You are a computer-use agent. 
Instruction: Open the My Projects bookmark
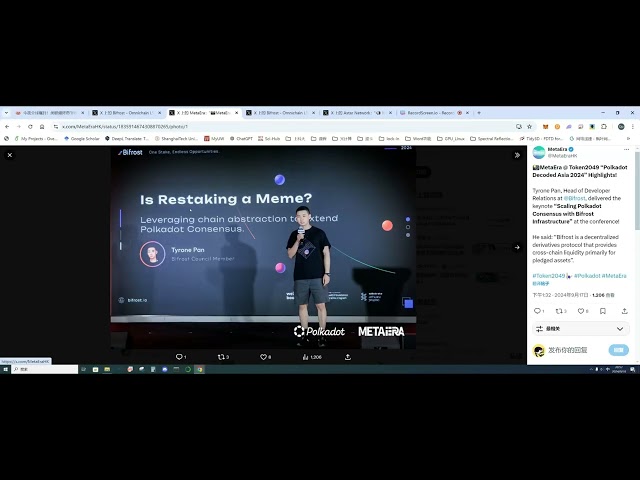(x=36, y=139)
